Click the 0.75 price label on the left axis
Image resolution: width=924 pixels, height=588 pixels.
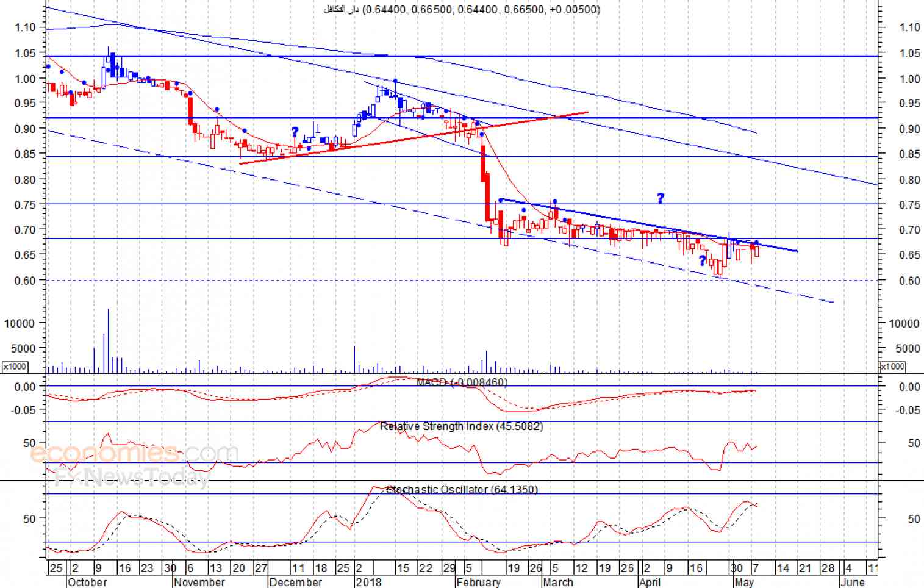[26, 204]
